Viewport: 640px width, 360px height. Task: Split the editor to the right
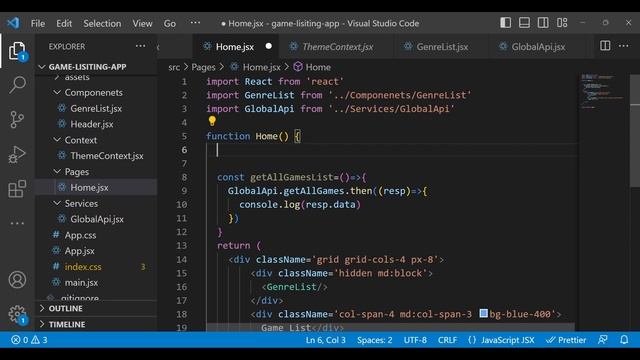[605, 46]
